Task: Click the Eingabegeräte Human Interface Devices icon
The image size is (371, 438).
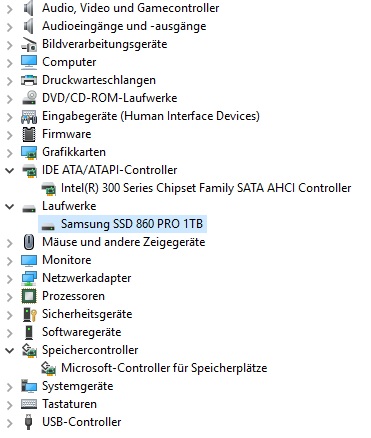Action: point(29,116)
